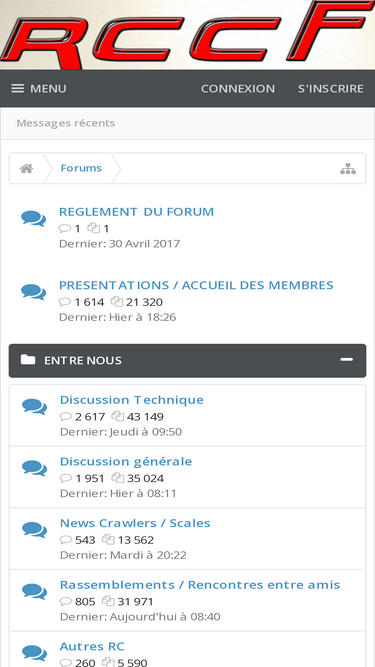375x667 pixels.
Task: Click the RCCF logo banner
Action: pyautogui.click(x=188, y=35)
